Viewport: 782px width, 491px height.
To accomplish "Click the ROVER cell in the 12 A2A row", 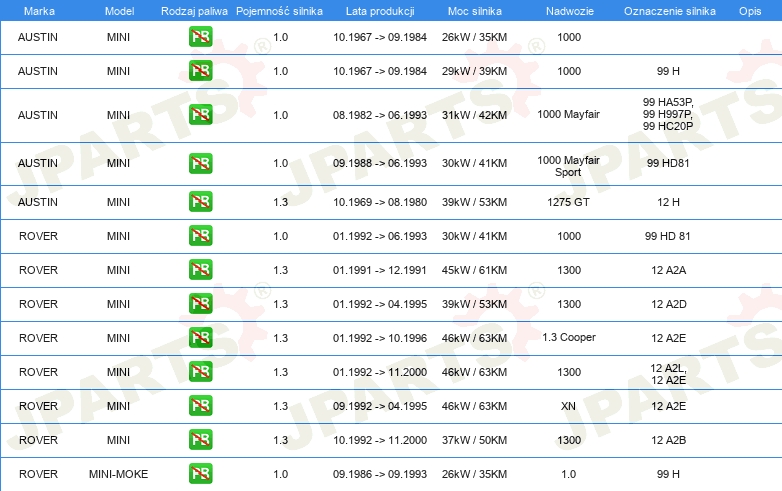I will [38, 270].
